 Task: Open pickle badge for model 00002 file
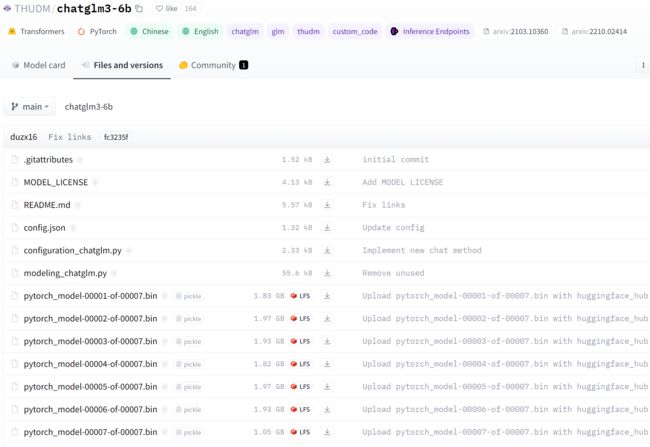(189, 319)
